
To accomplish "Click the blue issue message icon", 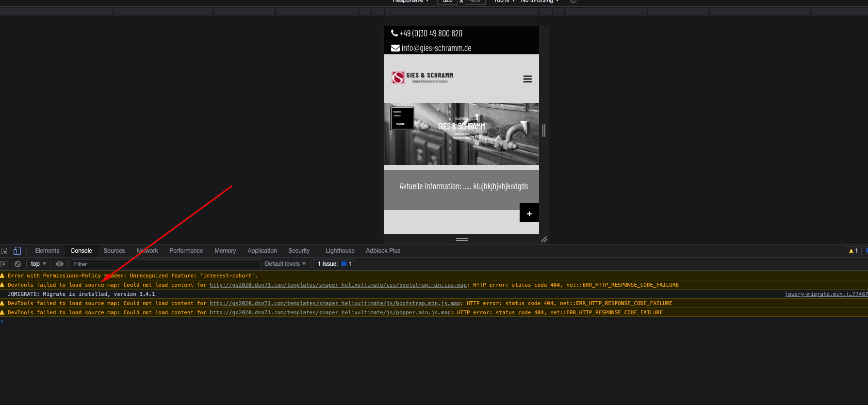I will [x=344, y=264].
